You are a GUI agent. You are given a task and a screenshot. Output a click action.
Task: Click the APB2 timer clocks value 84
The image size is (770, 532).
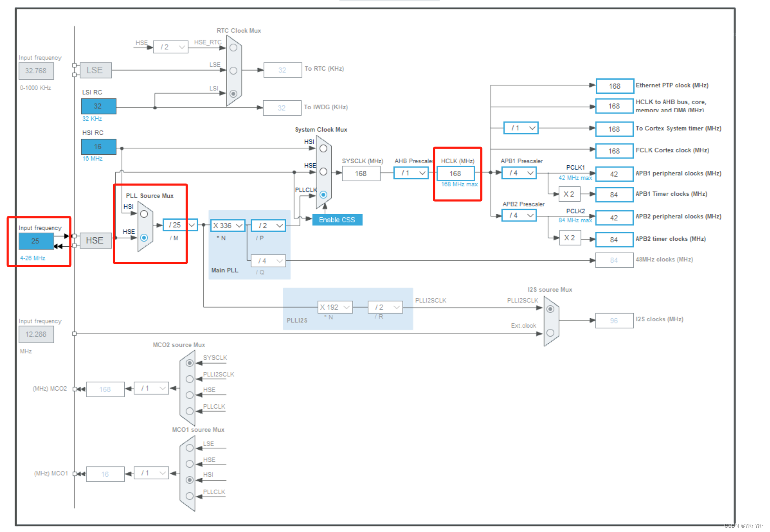pos(614,239)
